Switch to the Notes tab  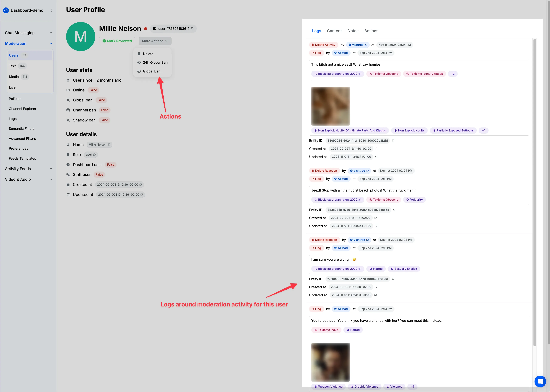[x=353, y=31]
